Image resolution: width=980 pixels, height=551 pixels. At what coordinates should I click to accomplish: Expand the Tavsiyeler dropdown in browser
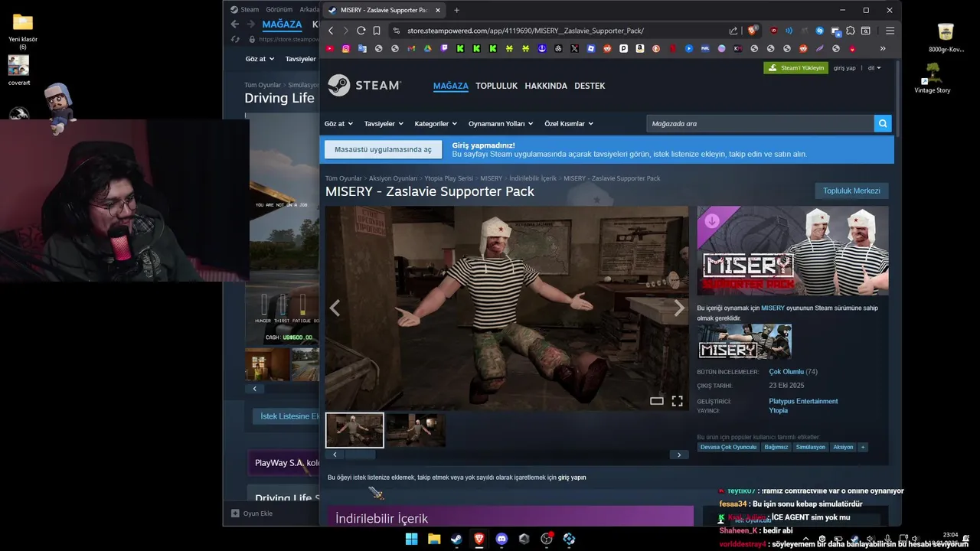click(383, 123)
